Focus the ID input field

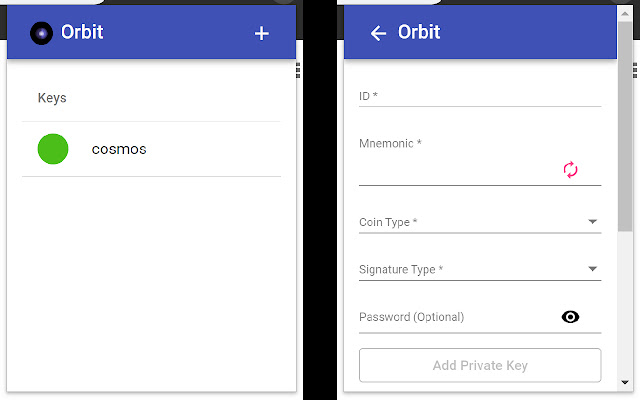click(x=478, y=96)
